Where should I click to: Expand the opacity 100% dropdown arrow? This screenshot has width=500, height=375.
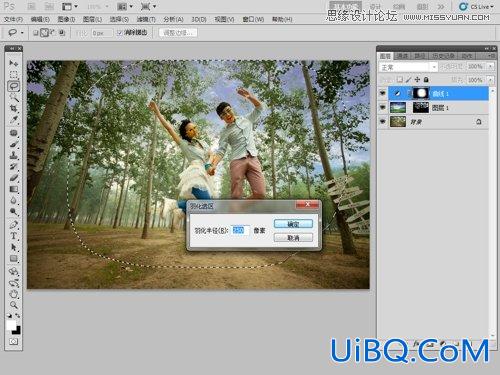491,67
